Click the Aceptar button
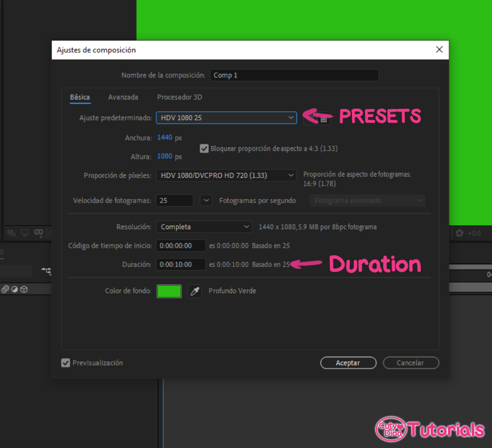This screenshot has width=492, height=448. point(348,363)
